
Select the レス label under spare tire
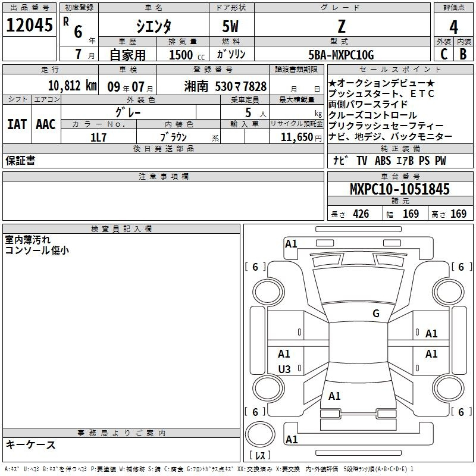[260, 456]
